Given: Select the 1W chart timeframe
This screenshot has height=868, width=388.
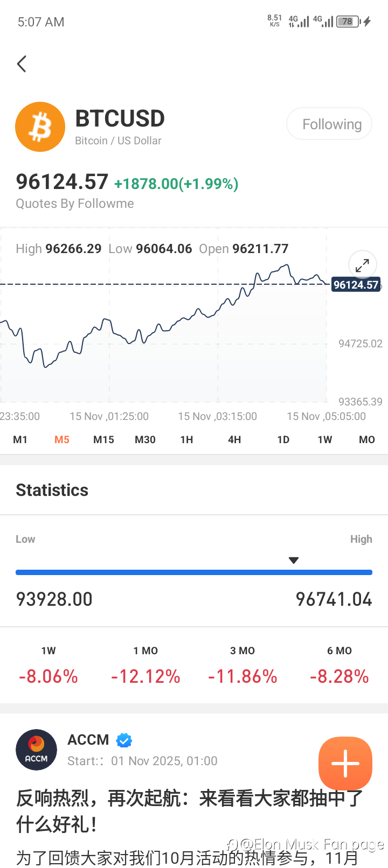Looking at the screenshot, I should 325,440.
